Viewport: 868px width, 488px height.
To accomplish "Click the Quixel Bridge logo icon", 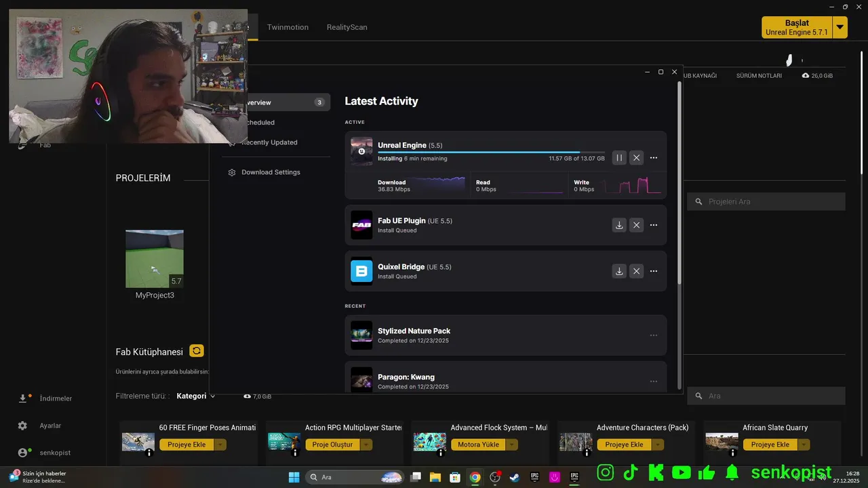I will 361,271.
